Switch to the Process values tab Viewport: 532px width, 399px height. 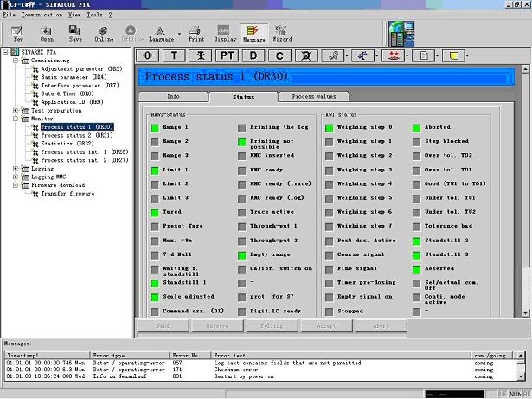[314, 96]
